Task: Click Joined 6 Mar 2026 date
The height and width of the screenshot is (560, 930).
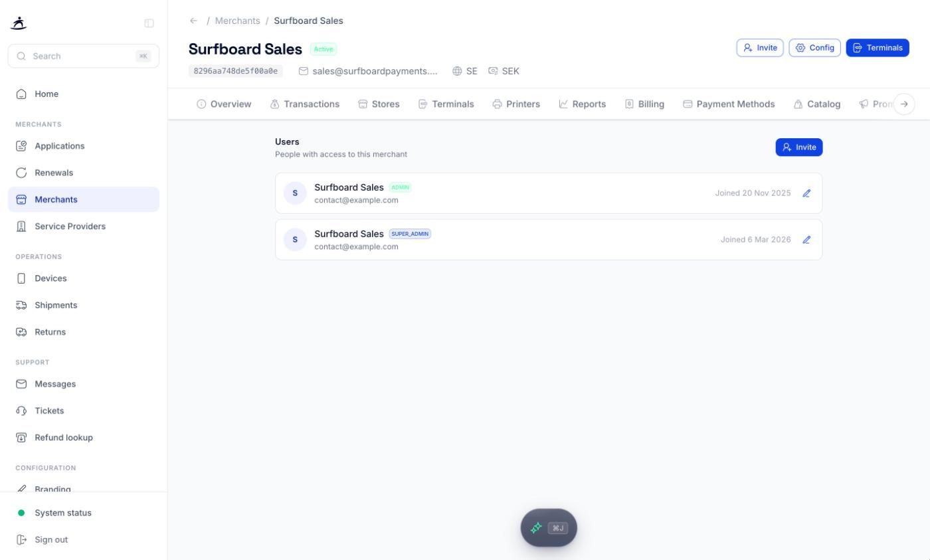Action: pyautogui.click(x=755, y=240)
